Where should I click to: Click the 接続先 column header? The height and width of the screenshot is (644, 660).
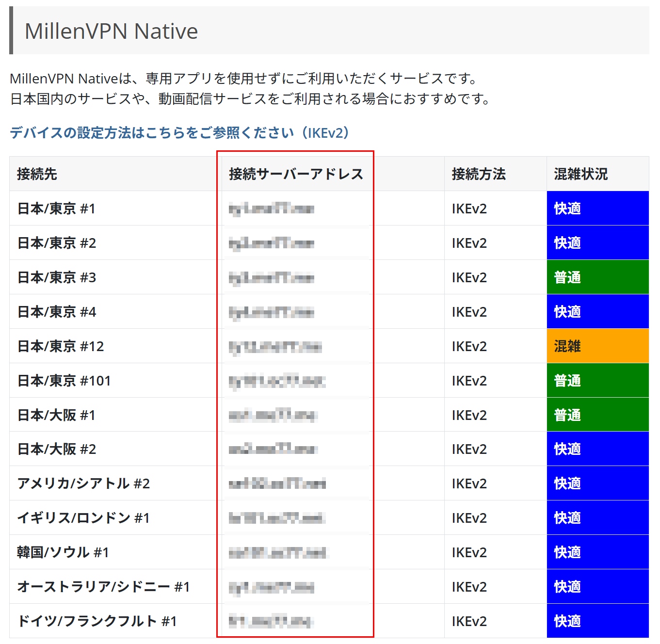click(37, 174)
